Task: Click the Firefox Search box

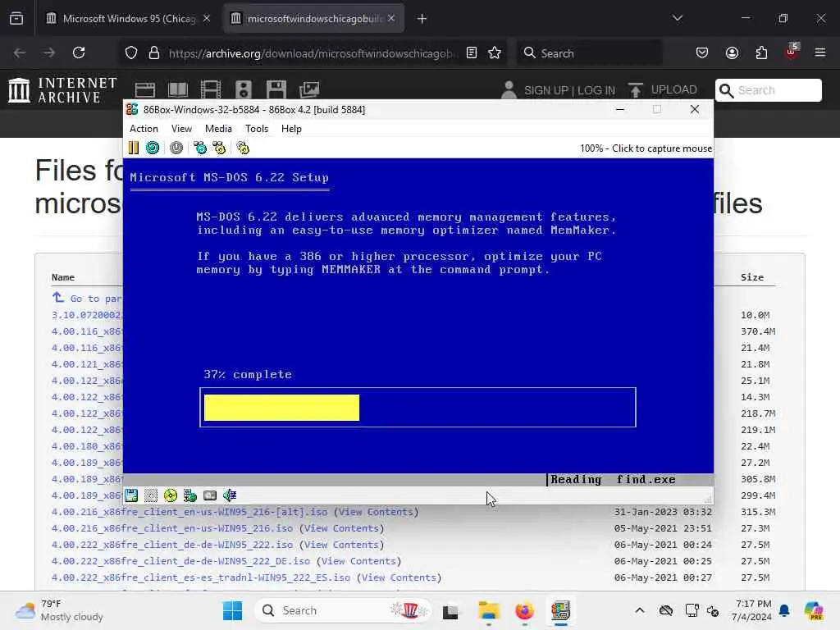Action: 589,53
